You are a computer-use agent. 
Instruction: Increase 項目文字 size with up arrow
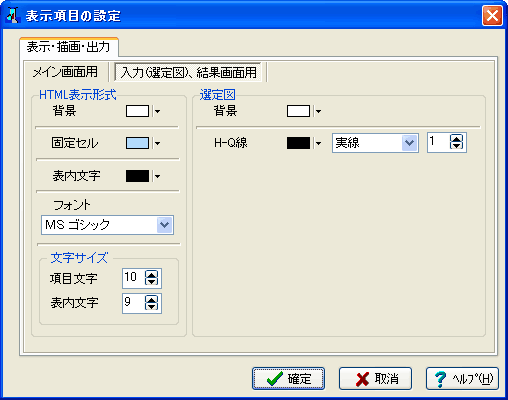tap(151, 274)
